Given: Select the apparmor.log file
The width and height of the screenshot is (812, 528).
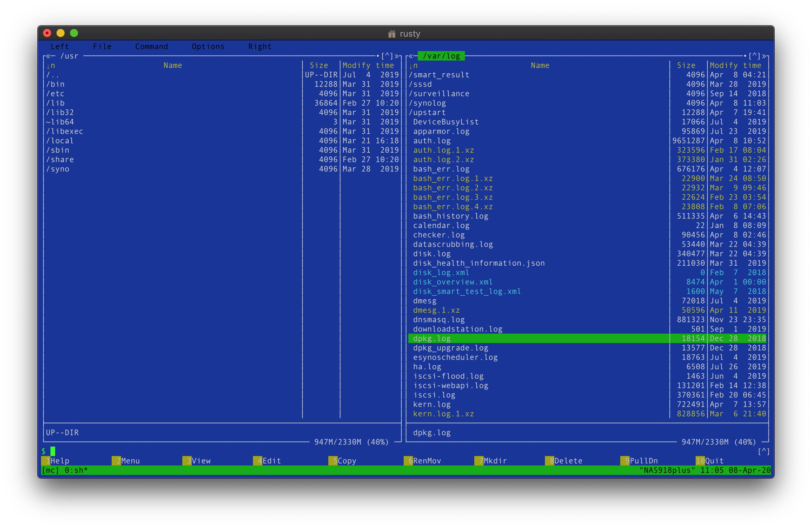Looking at the screenshot, I should (587, 131).
